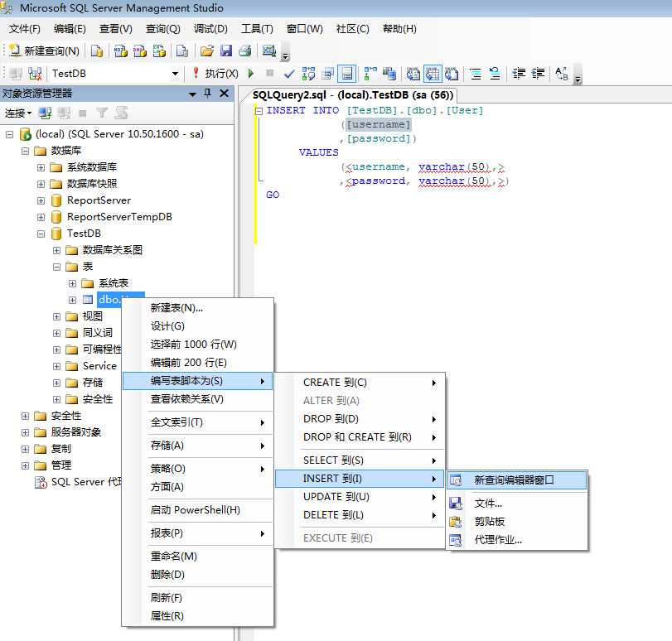This screenshot has width=672, height=641.
Task: Collapse the 表 tables folder
Action: [56, 267]
